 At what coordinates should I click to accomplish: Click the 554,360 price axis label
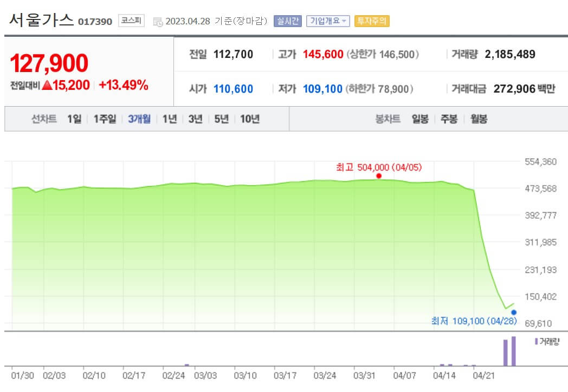[541, 162]
